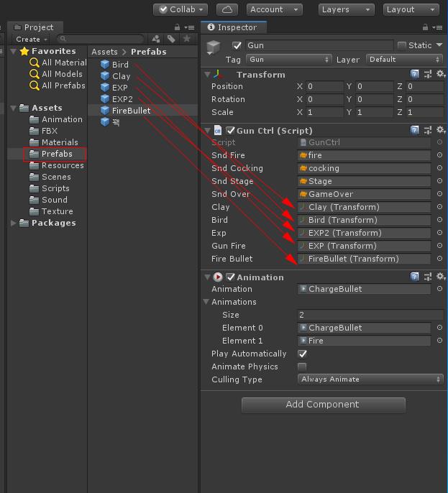Viewport: 448px width, 493px height.
Task: Switch to the Project tab
Action: point(35,27)
